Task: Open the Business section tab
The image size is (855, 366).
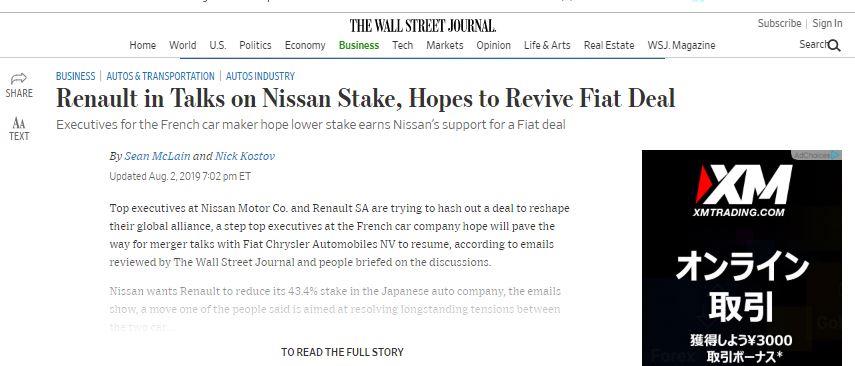Action: coord(359,45)
